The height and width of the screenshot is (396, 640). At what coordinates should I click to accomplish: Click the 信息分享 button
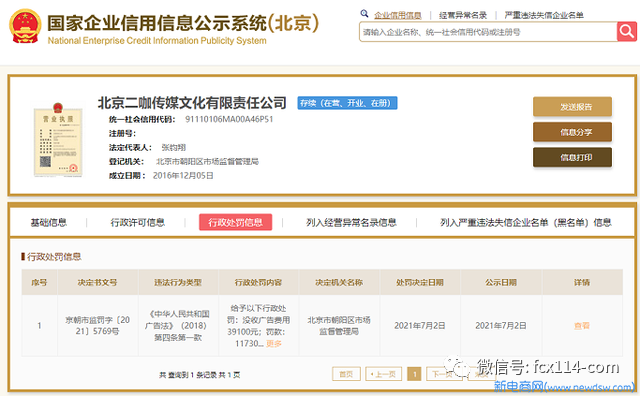click(x=572, y=132)
